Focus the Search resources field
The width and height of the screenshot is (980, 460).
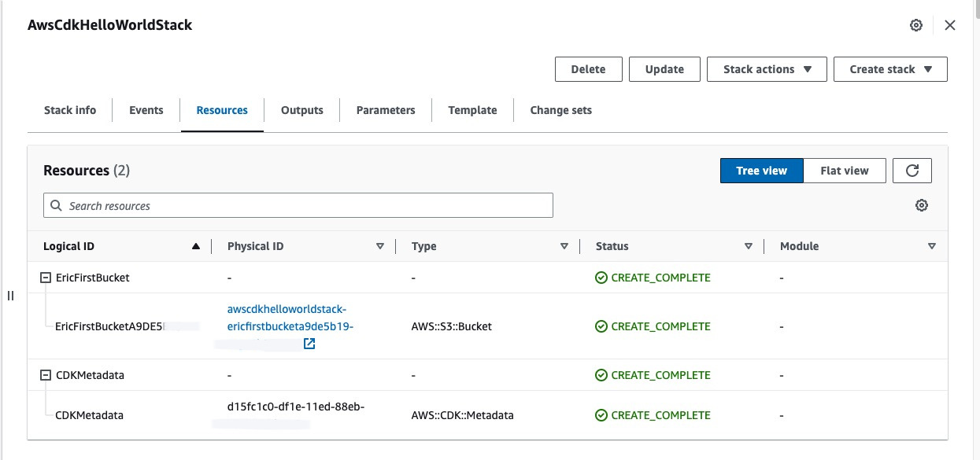click(x=298, y=205)
